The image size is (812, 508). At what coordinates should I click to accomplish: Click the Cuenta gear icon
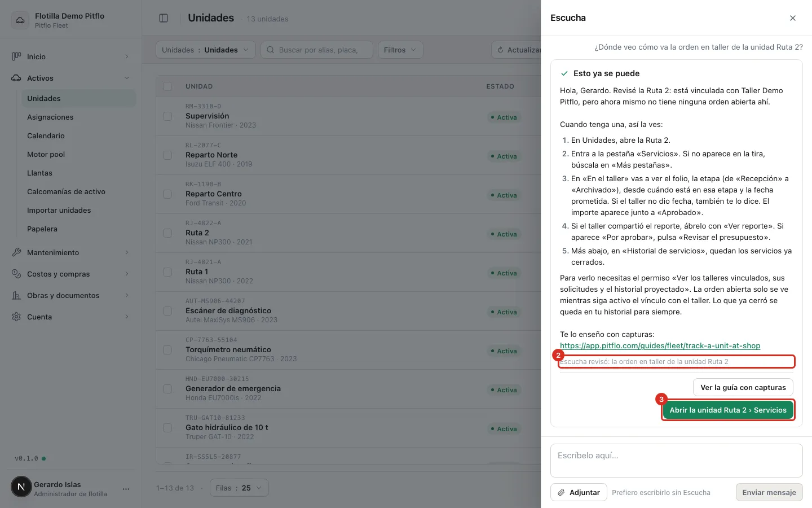(x=16, y=317)
